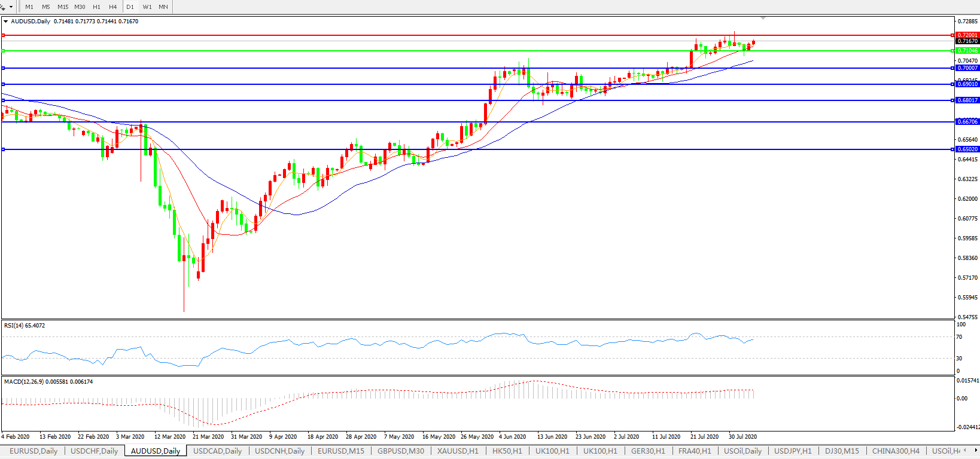
Task: Open dropdown arrow beside line tool
Action: pyautogui.click(x=11, y=7)
